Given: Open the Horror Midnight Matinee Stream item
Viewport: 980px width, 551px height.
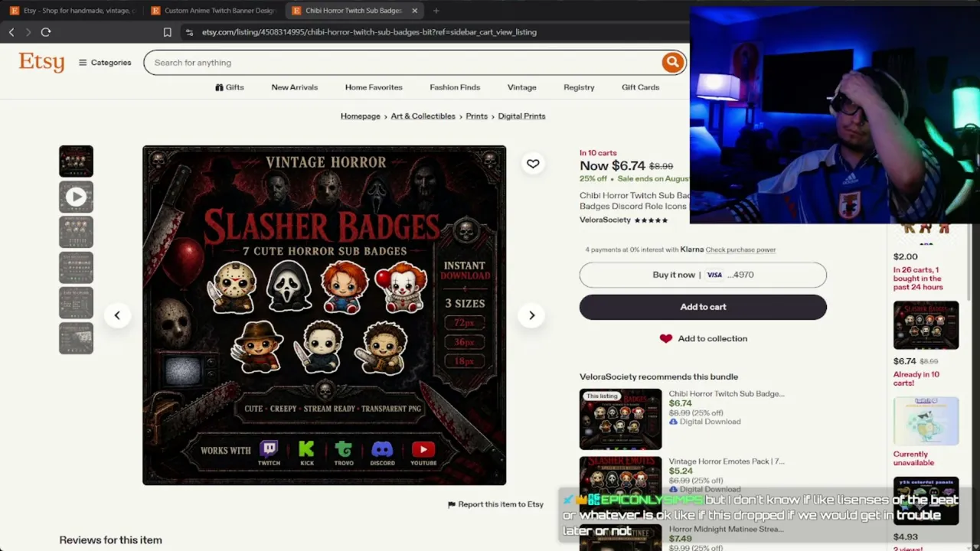Looking at the screenshot, I should (726, 530).
